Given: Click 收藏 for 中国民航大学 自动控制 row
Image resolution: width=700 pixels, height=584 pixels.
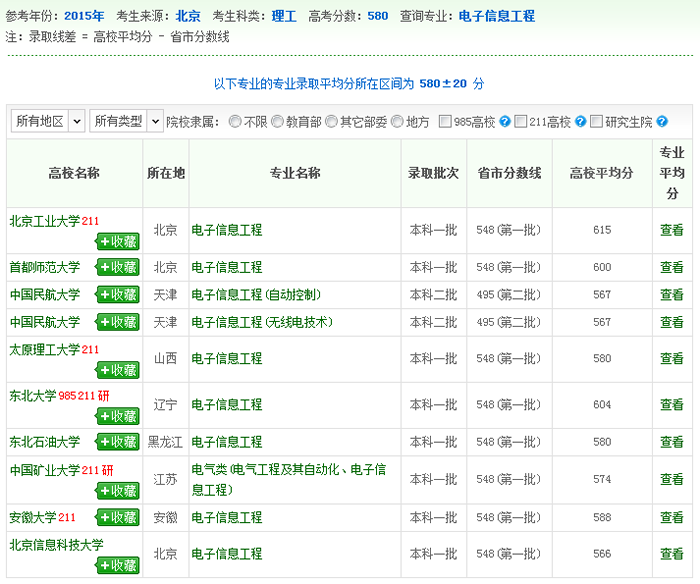Looking at the screenshot, I should [x=117, y=295].
